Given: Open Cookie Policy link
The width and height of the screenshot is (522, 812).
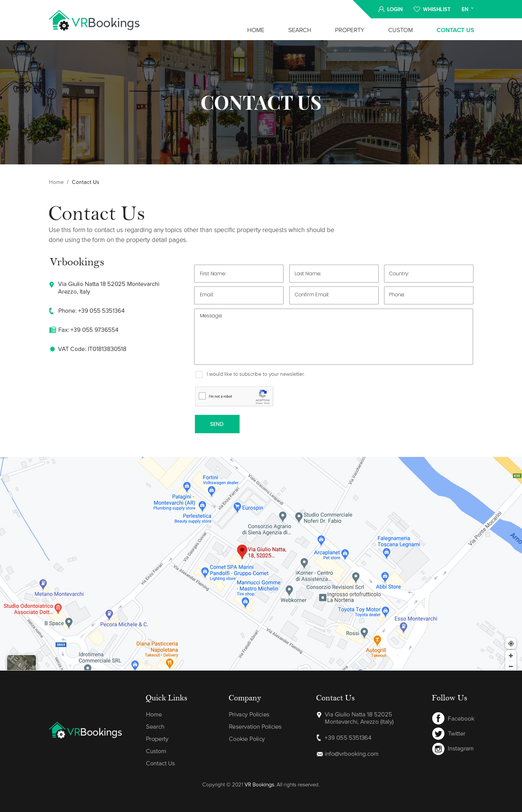Looking at the screenshot, I should (x=247, y=739).
